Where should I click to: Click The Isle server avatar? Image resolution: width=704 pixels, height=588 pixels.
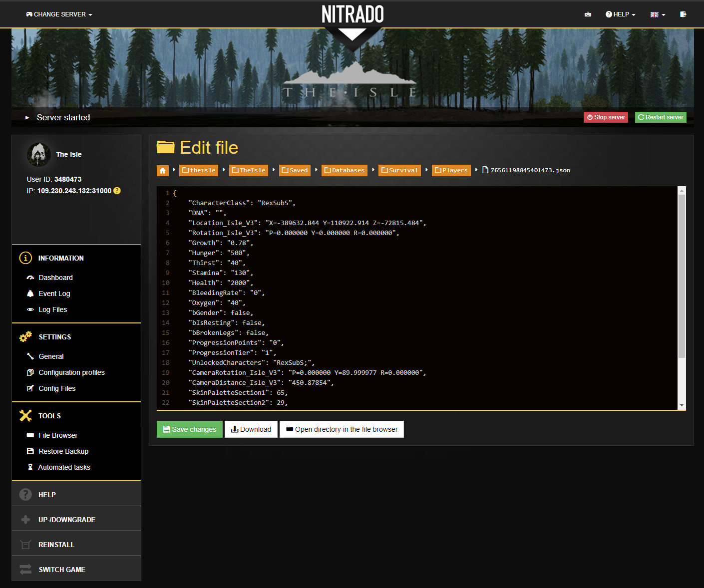click(x=38, y=154)
